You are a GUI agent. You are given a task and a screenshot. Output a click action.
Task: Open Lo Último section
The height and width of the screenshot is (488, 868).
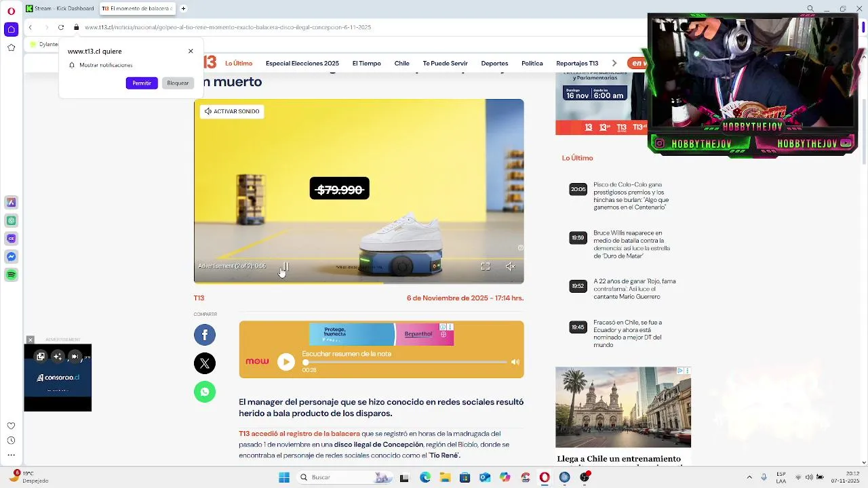(239, 63)
